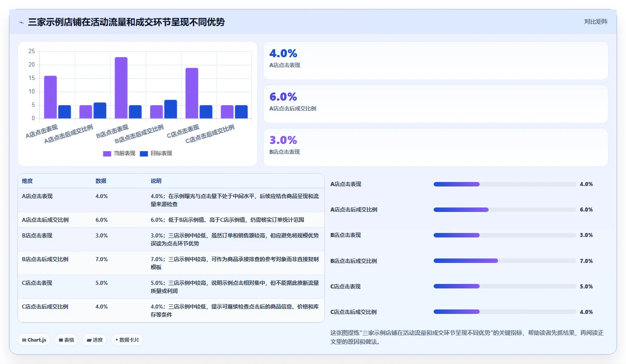Click the blue A店点击后成交比例 chart bar

(x=100, y=110)
